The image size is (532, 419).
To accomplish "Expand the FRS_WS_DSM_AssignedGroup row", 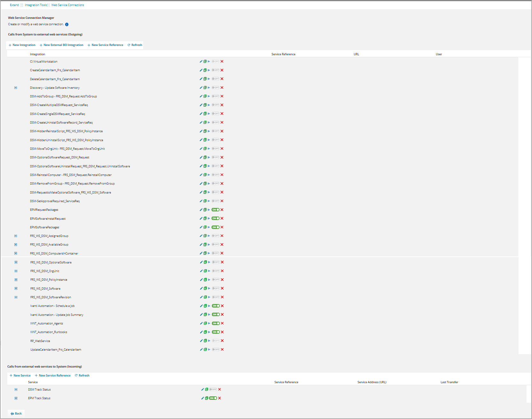I will pos(16,236).
